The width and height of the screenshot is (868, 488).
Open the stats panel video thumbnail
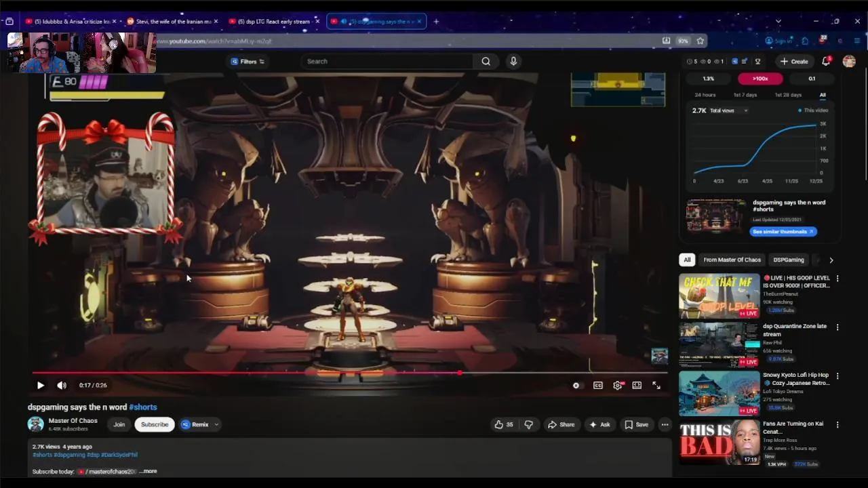[715, 216]
